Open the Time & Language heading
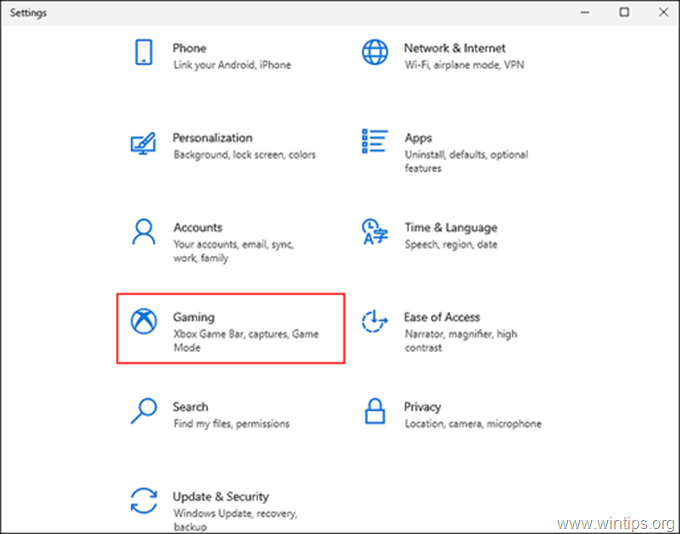680x534 pixels. click(x=451, y=228)
